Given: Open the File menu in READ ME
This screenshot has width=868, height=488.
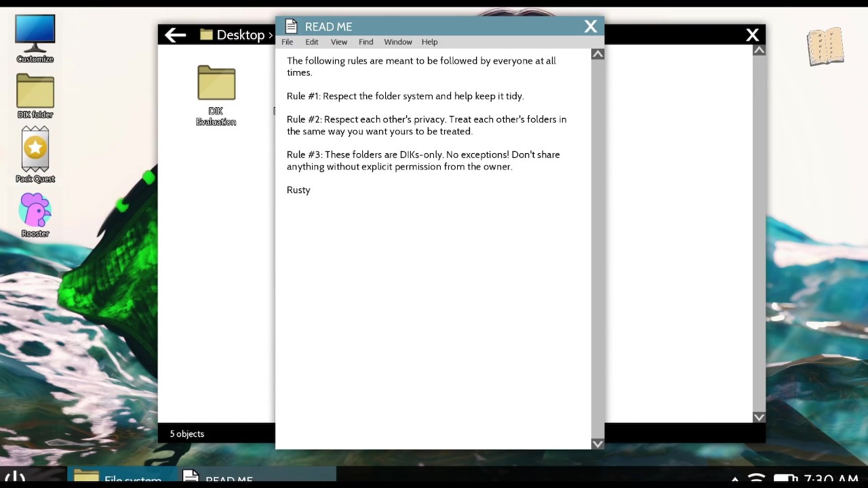Looking at the screenshot, I should click(x=288, y=42).
